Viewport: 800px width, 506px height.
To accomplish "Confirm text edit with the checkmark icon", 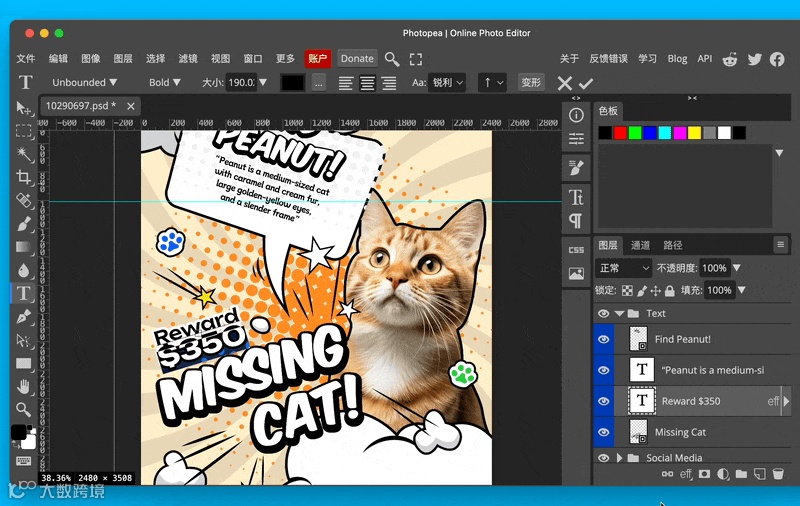I will tap(587, 83).
